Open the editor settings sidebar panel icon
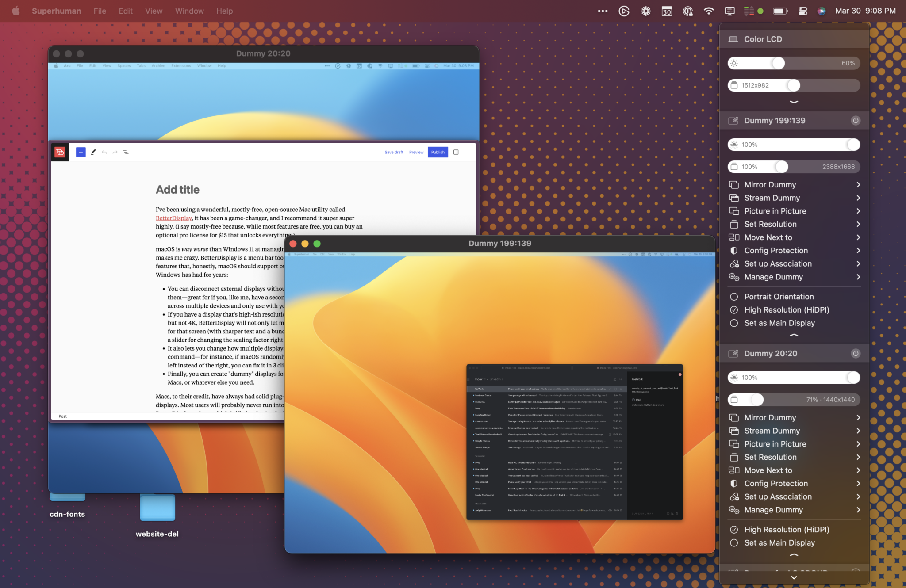906x588 pixels. (456, 152)
